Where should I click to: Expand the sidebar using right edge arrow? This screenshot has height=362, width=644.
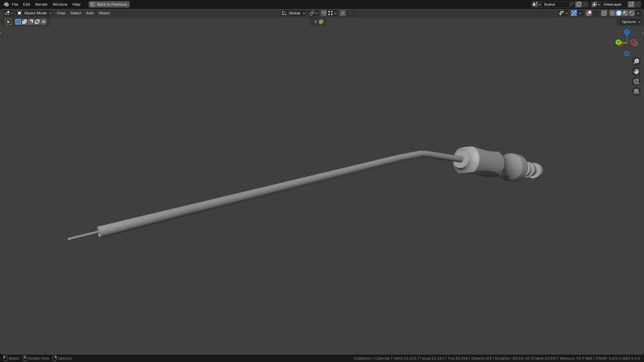point(642,33)
